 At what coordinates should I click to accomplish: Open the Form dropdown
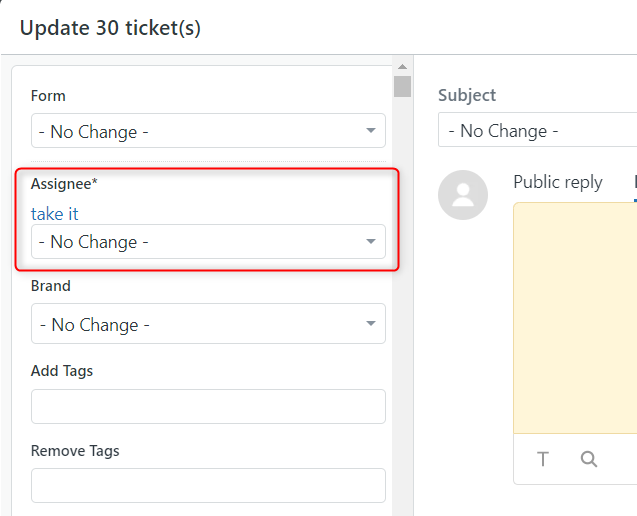pos(208,131)
